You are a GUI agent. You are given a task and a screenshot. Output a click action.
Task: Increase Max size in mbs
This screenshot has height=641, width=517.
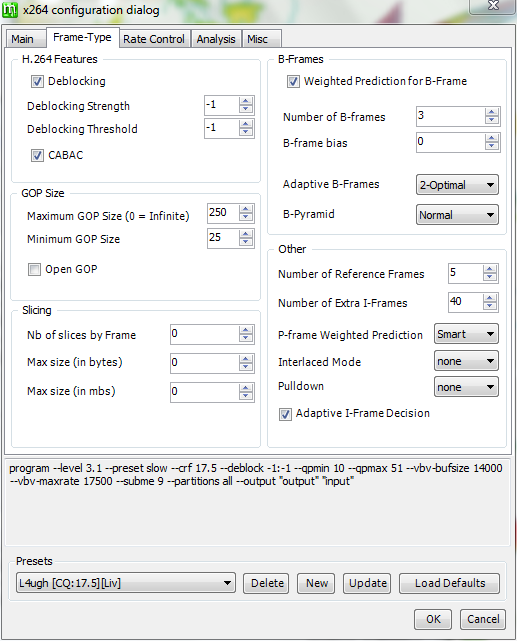(246, 388)
